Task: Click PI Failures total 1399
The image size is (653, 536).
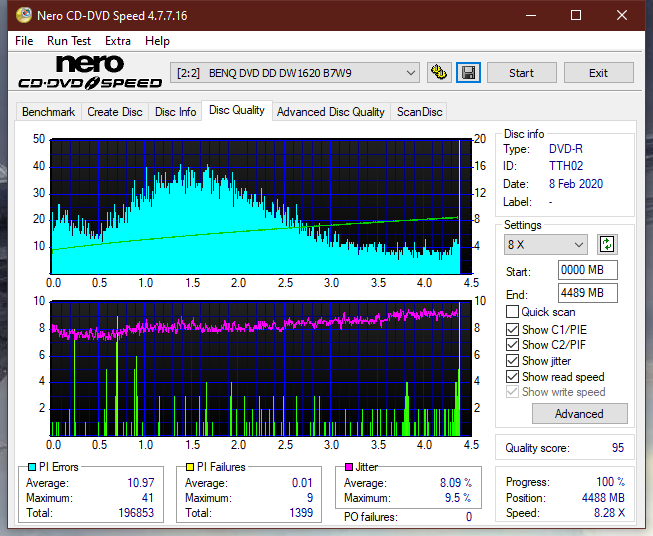Action: (301, 513)
